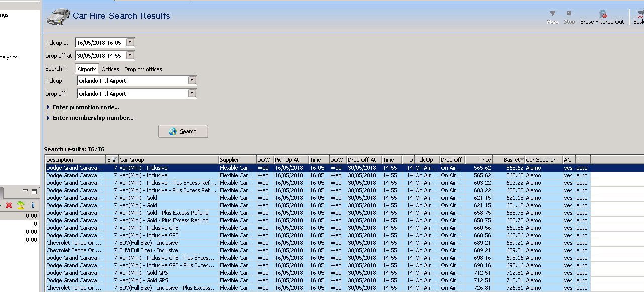Screen dimensions: 644x292
Task: Click Erase Filtered Out bucket icon
Action: pos(603,14)
